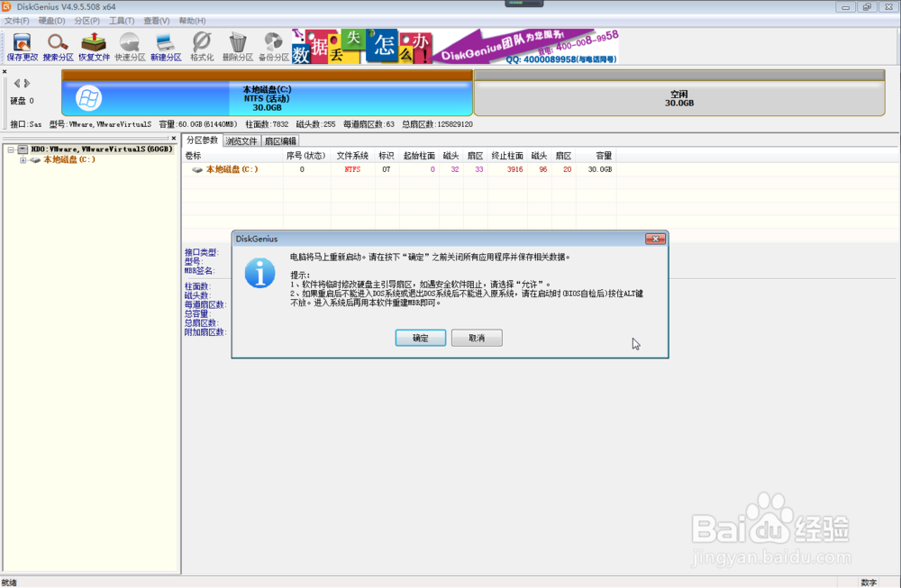Collapse the HD0 VMware disk tree node
901x588 pixels.
click(10, 149)
